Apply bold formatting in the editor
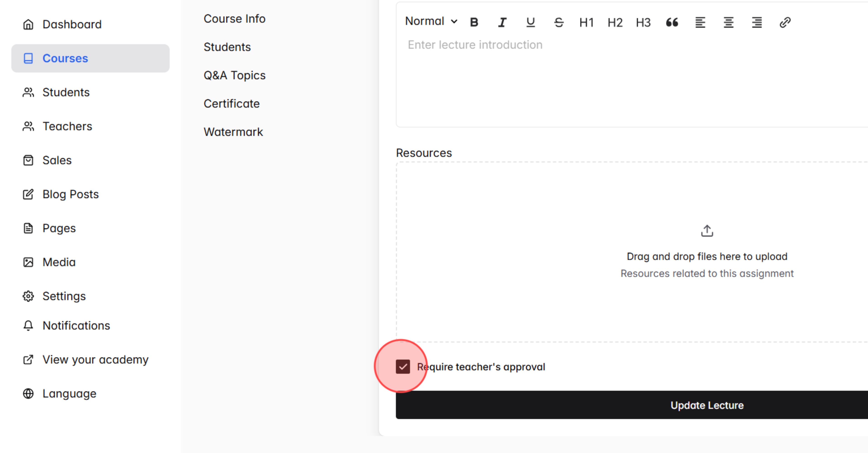 click(x=474, y=22)
